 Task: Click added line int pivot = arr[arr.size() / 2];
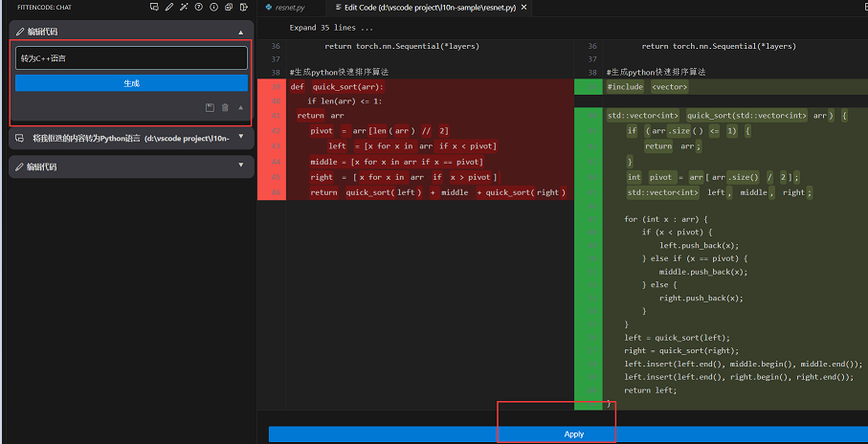(x=713, y=177)
